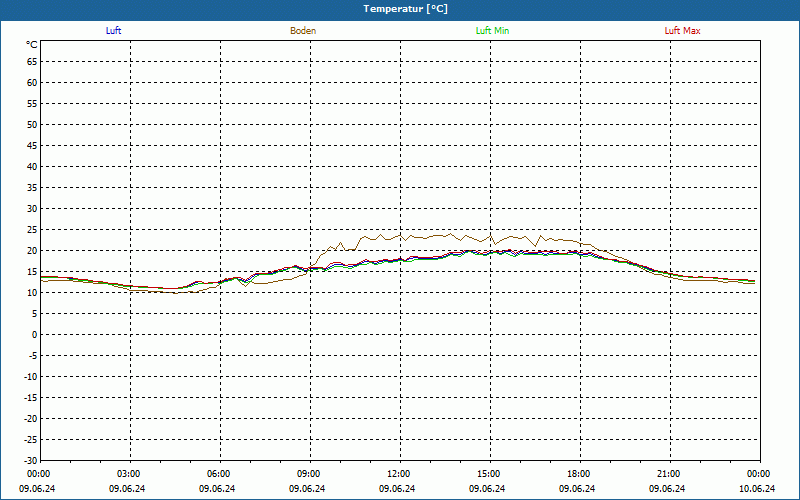Click the 25 value on the y-axis
The width and height of the screenshot is (800, 500).
coord(32,230)
